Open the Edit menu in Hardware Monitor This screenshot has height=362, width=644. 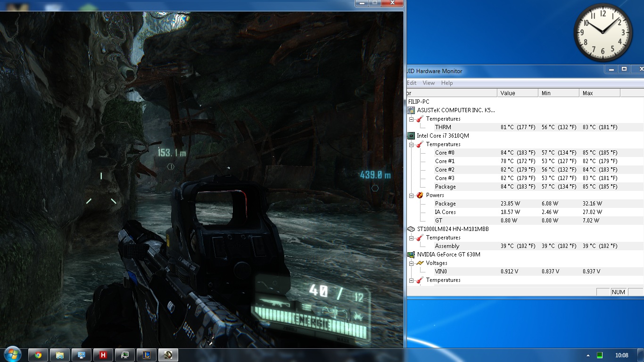click(x=411, y=83)
